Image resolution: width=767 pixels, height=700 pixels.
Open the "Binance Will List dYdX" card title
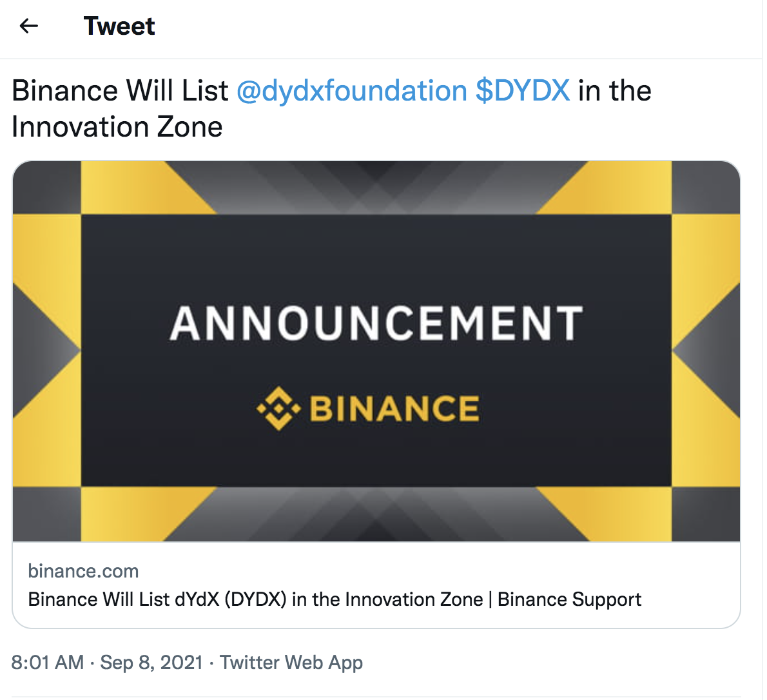(255, 599)
